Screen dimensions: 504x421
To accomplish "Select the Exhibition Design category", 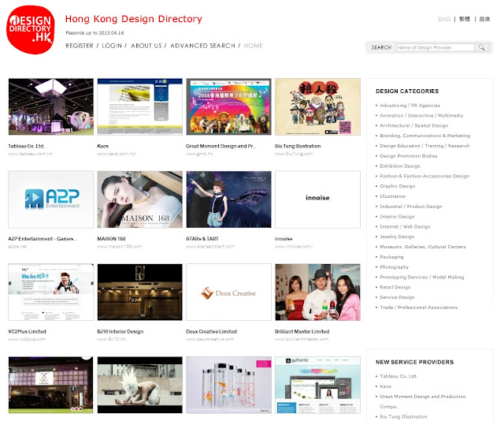I will [x=400, y=166].
